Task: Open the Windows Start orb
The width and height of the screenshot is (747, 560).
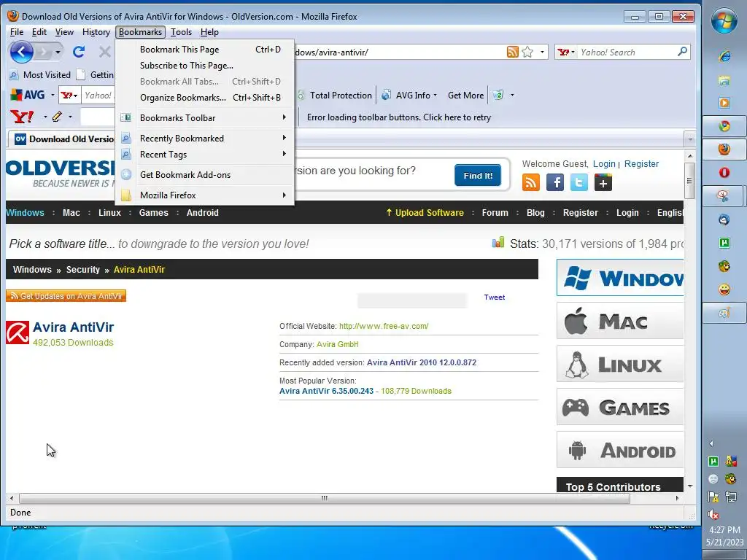Action: (724, 21)
